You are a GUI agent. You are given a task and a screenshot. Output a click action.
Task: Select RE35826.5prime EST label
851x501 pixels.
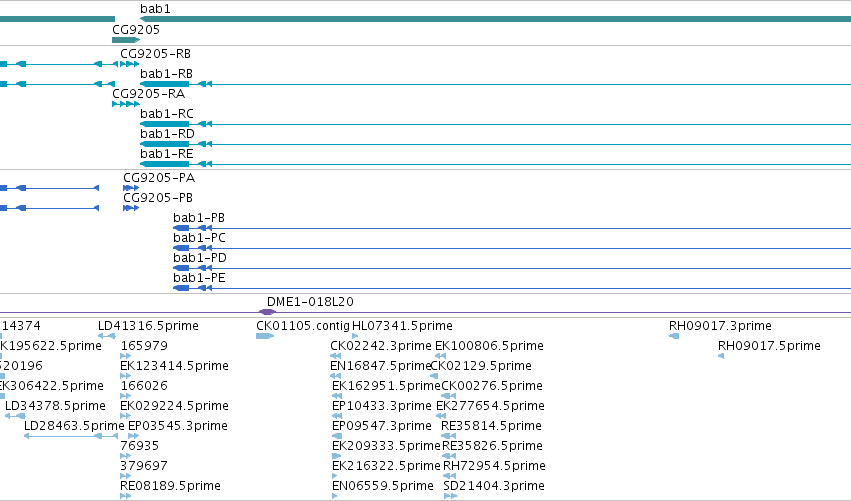[493, 446]
